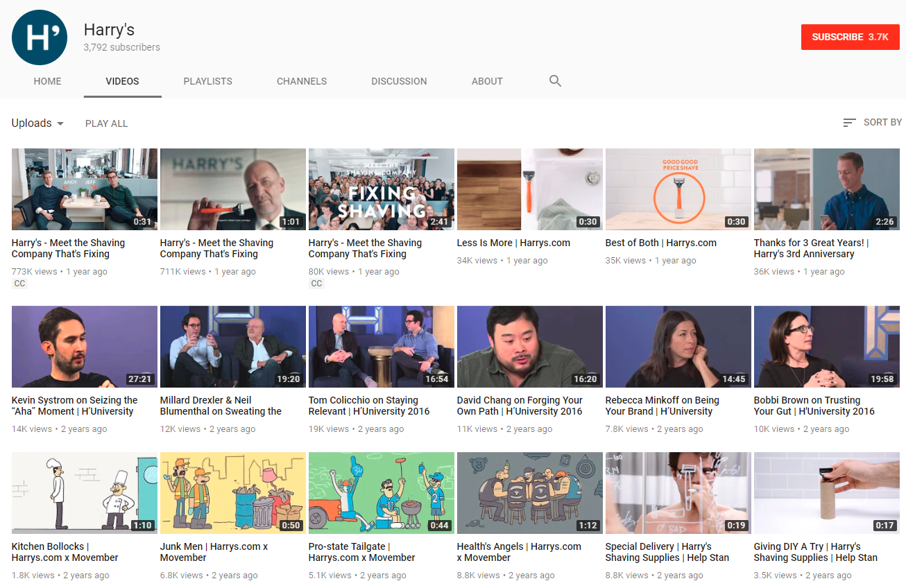Image resolution: width=906 pixels, height=588 pixels.
Task: Subscribe to the Harry's channel
Action: (850, 37)
